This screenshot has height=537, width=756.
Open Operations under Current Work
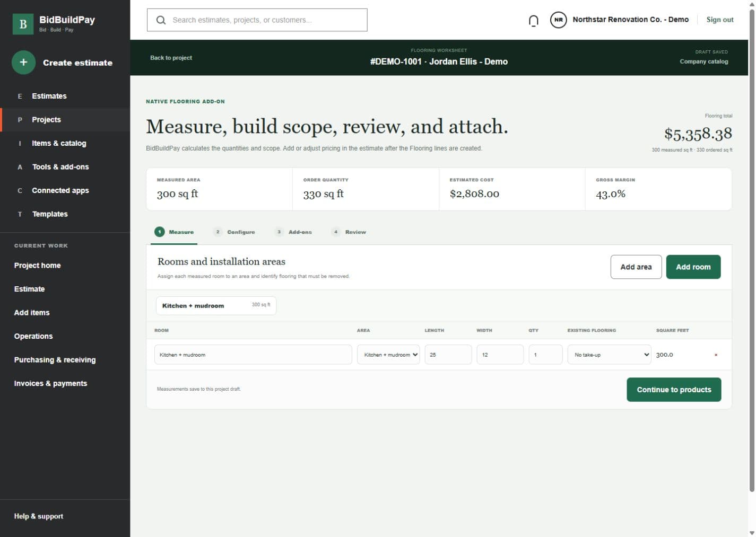tap(33, 336)
